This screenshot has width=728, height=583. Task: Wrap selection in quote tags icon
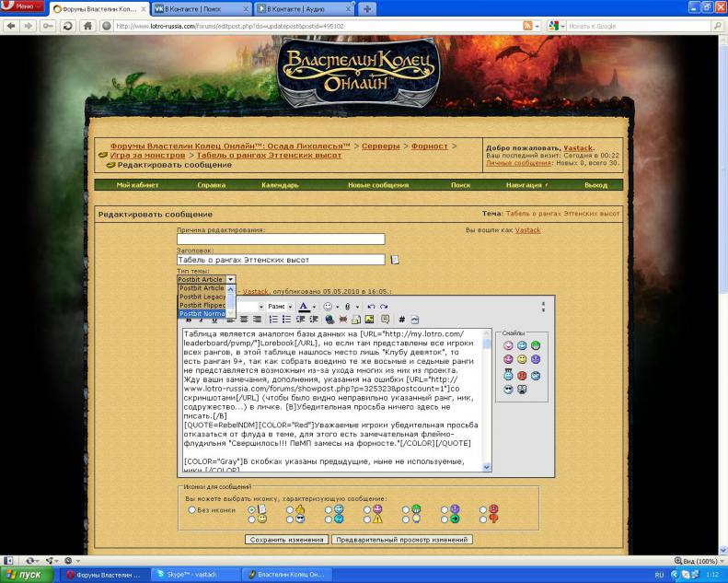[x=385, y=320]
